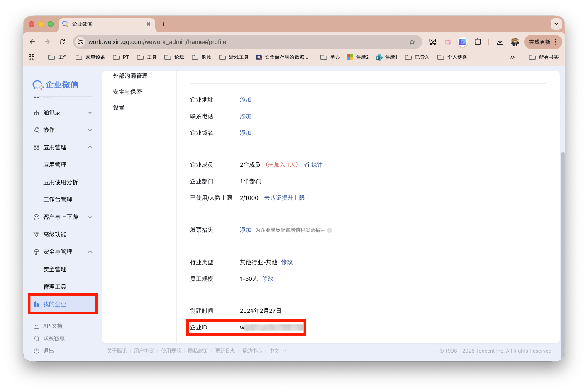Select the 高级功能 funnel icon
Image resolution: width=588 pixels, height=392 pixels.
[37, 234]
